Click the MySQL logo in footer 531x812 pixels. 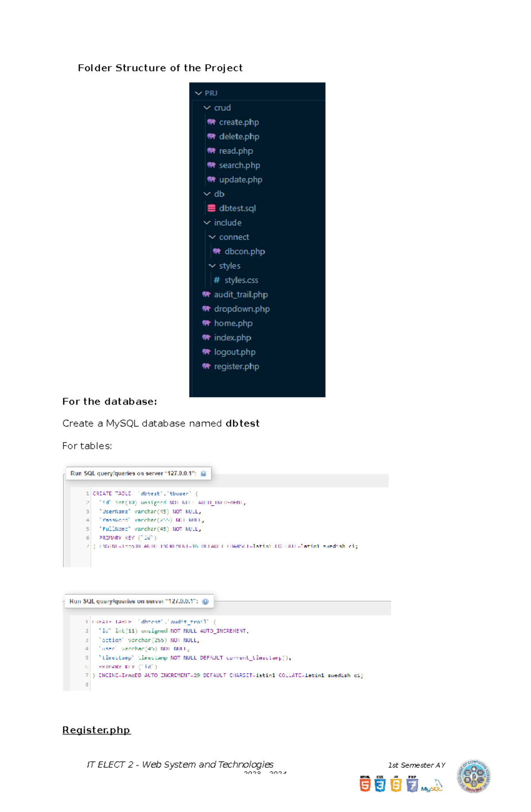point(432,786)
